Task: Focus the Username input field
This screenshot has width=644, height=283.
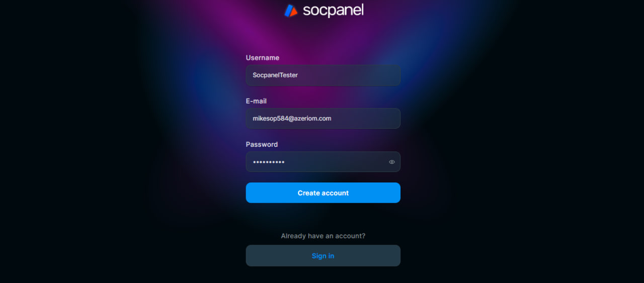Action: (323, 75)
